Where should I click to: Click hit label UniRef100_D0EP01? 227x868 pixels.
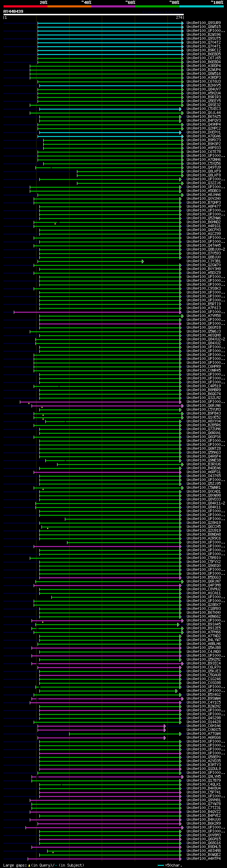pyautogui.click(x=204, y=132)
